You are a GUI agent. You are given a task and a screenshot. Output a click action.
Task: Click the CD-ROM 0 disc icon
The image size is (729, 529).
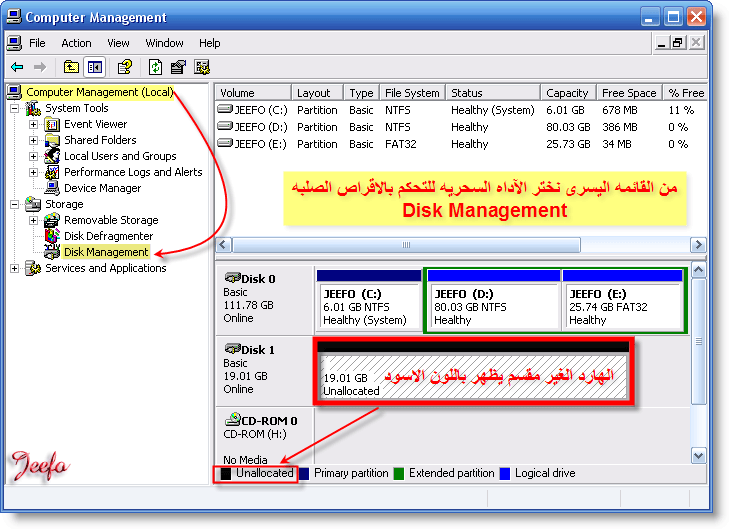(232, 419)
